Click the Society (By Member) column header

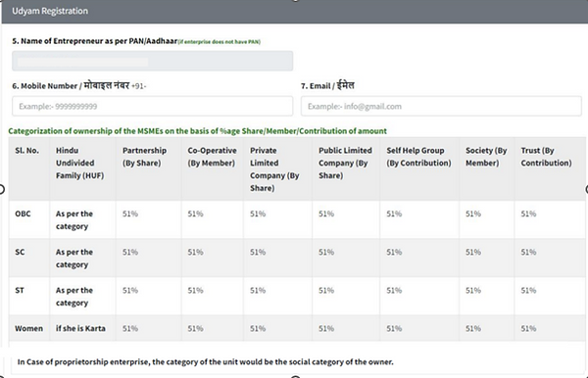(486, 157)
